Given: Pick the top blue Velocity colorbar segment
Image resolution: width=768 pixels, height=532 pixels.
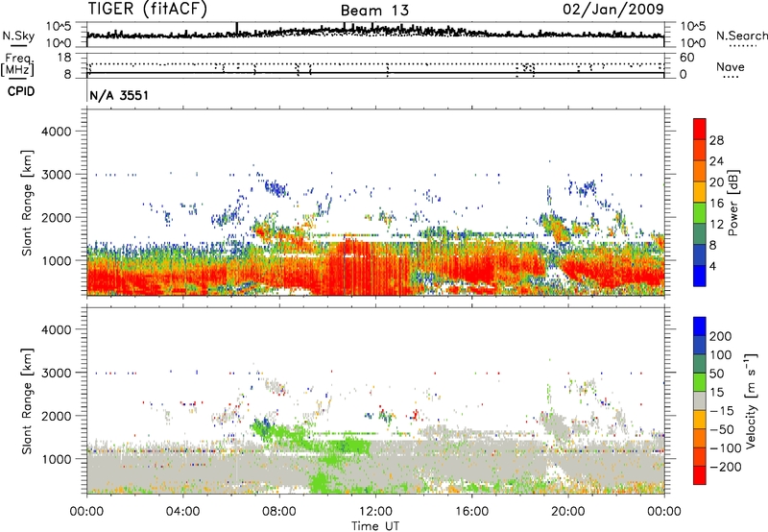Looking at the screenshot, I should (700, 326).
